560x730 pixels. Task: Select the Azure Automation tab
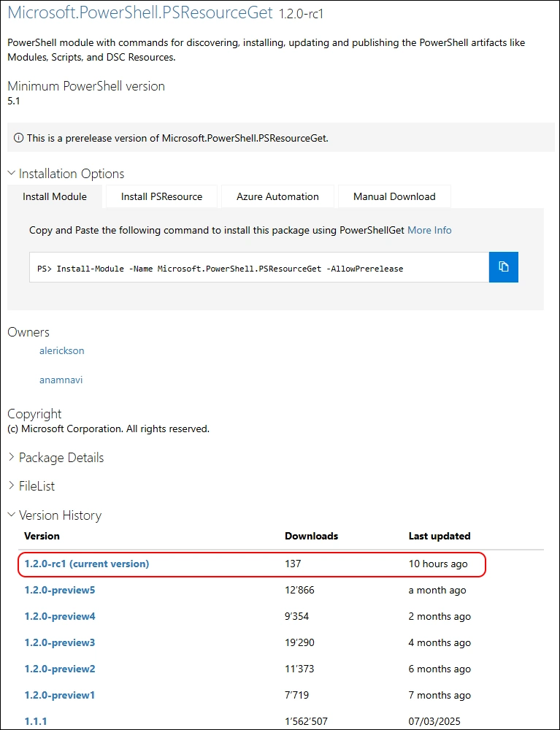tap(277, 196)
